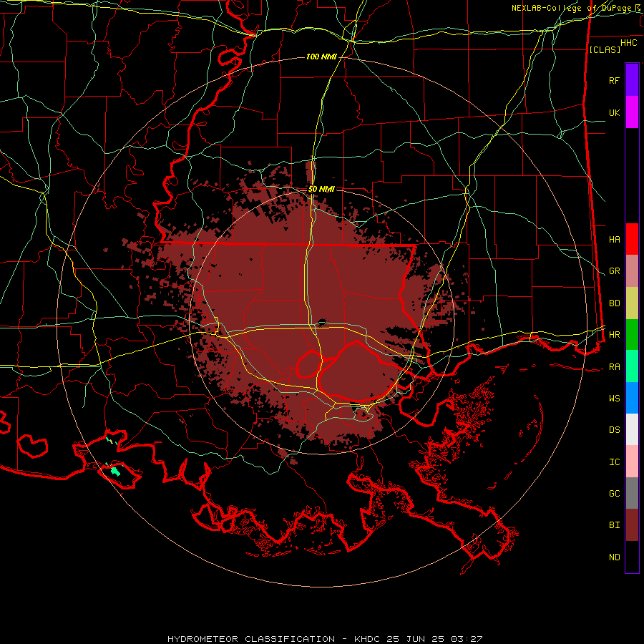Viewport: 644px width, 644px height.
Task: Click the BD legend label
Action: (x=614, y=303)
